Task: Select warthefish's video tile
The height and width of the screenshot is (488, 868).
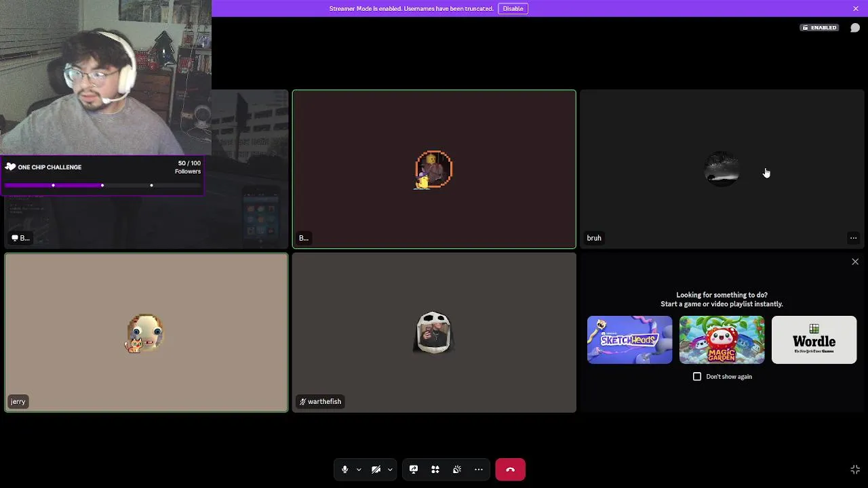Action: coord(434,333)
